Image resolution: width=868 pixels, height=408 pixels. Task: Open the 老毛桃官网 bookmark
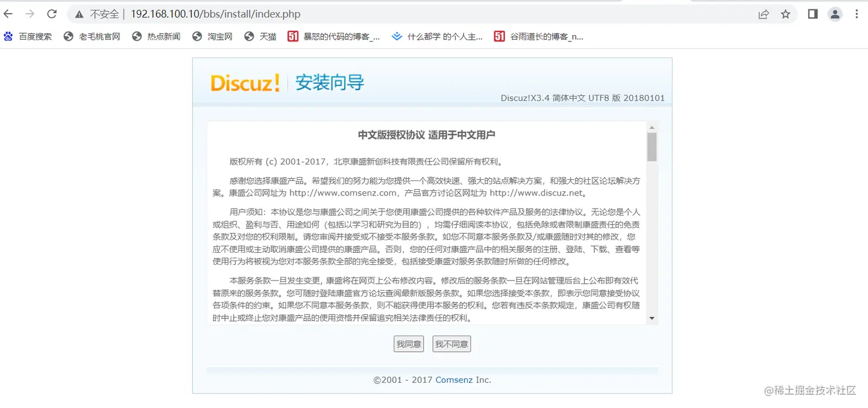click(92, 36)
